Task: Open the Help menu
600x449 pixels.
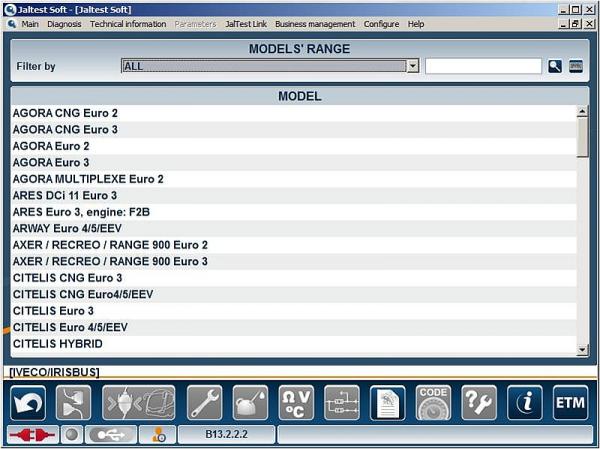Action: coord(416,24)
